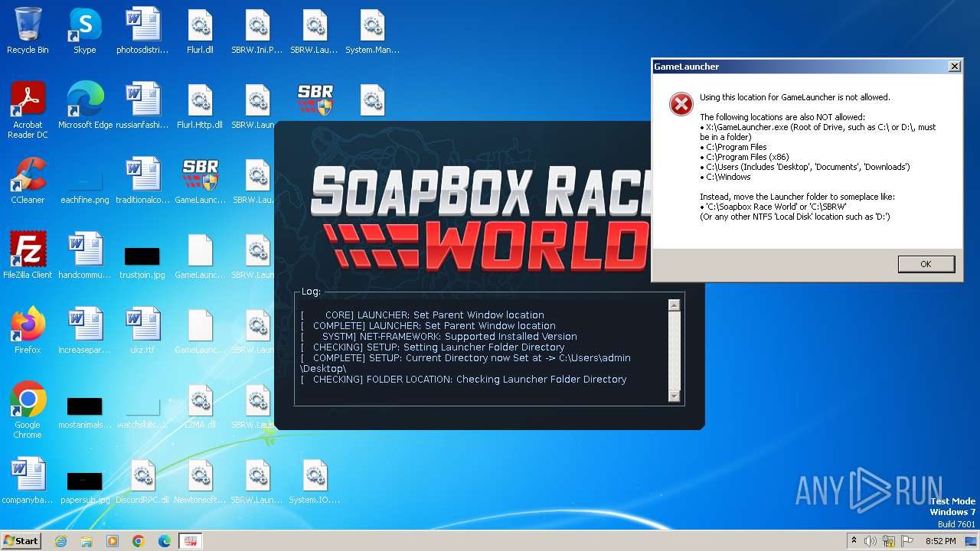Select the GameLauncher SBR shield icon

[x=200, y=181]
